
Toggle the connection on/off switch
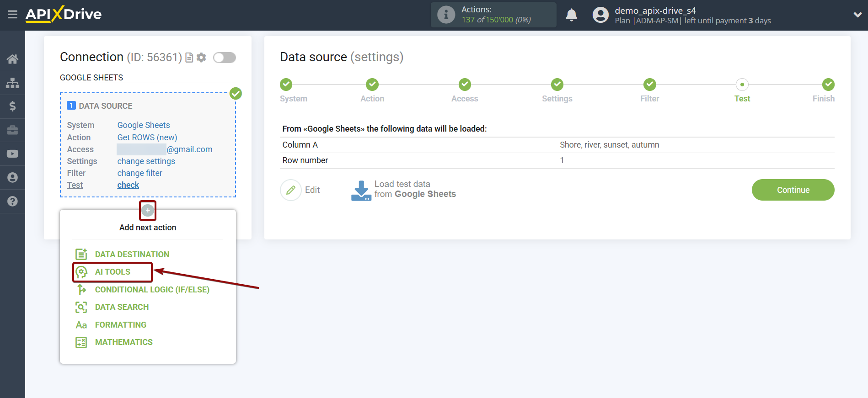[225, 58]
